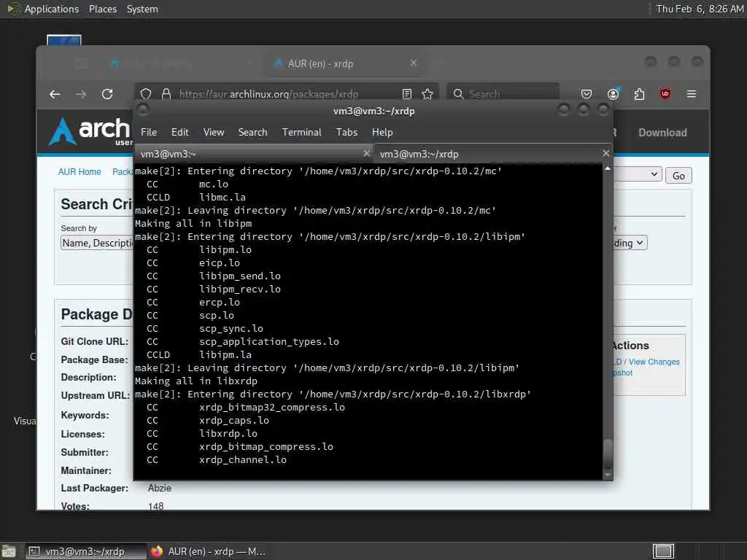Click the padlock site security icon
Screen dimensions: 747x560
(166, 94)
